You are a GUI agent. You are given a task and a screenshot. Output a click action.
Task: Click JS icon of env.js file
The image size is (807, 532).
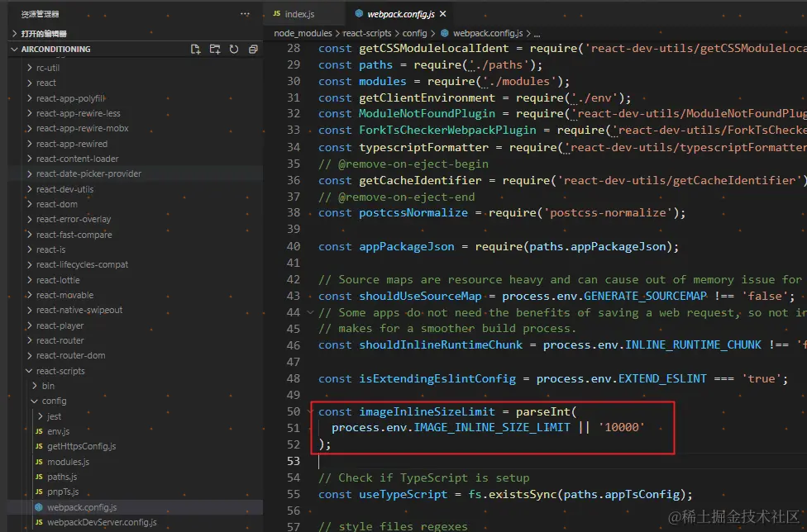click(39, 431)
